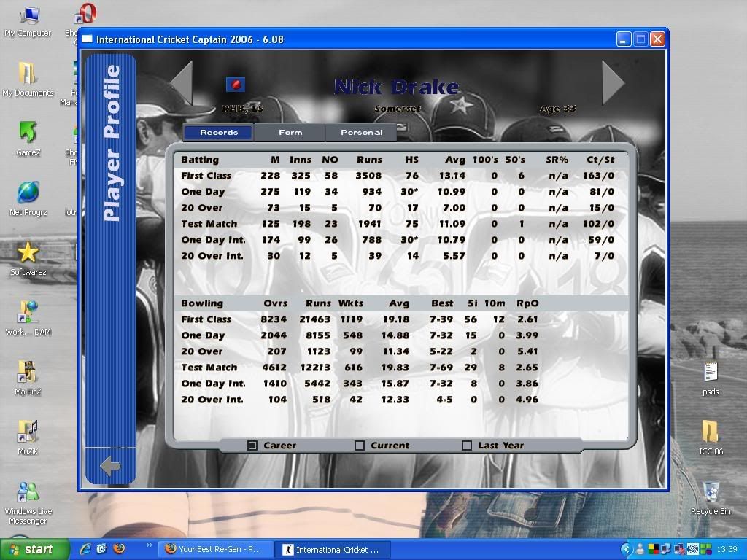747x560 pixels.
Task: Click the red cricket ball icon beside player name
Action: [x=236, y=85]
